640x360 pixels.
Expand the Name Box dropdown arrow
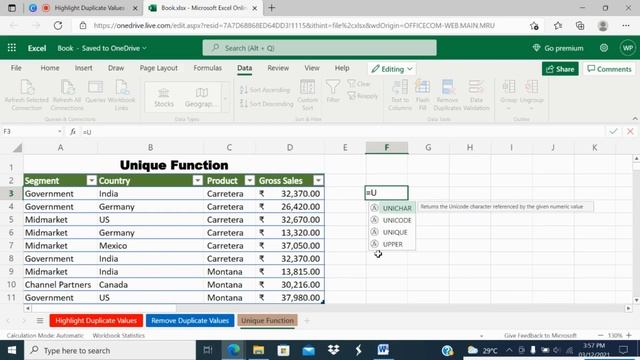coord(60,131)
